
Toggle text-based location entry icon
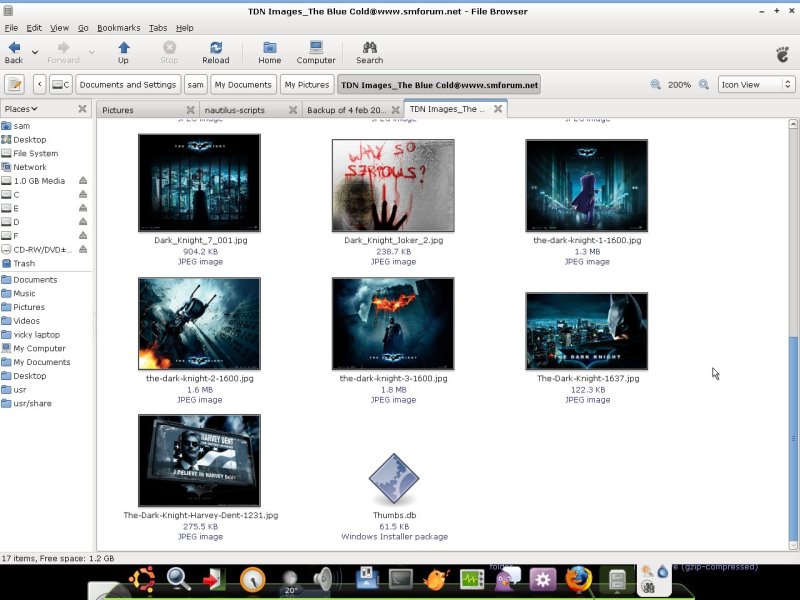pyautogui.click(x=15, y=85)
